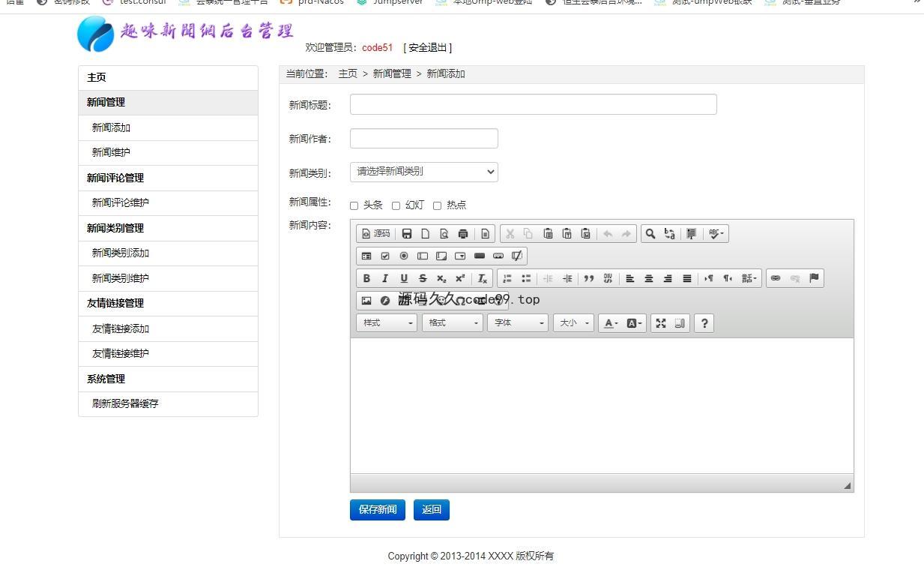Apply Superscript formatting

(x=460, y=279)
